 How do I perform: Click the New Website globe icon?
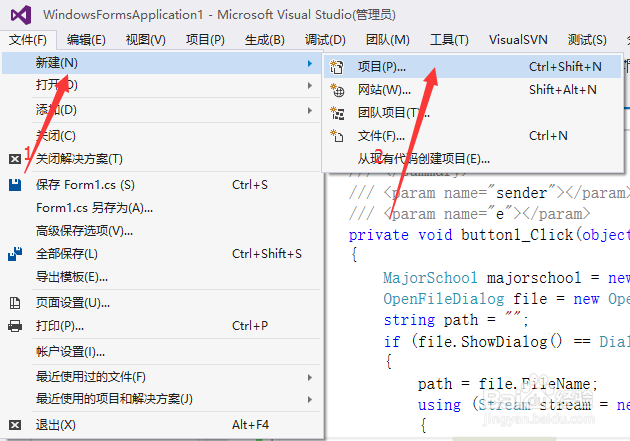point(337,90)
